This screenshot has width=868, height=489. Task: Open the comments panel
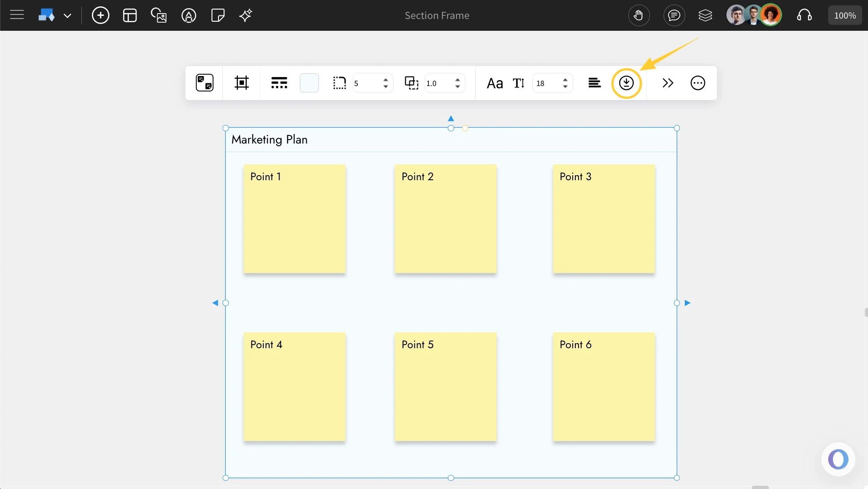(674, 15)
